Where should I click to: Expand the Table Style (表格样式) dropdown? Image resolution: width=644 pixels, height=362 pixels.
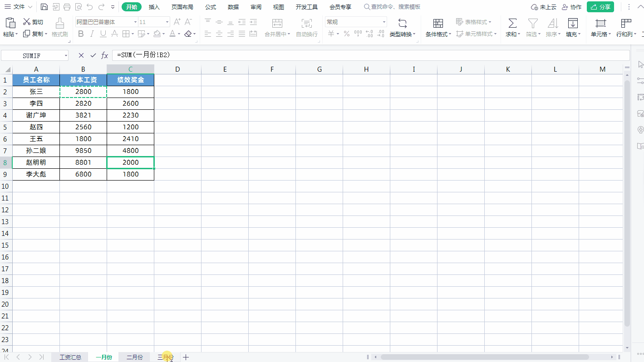(490, 22)
